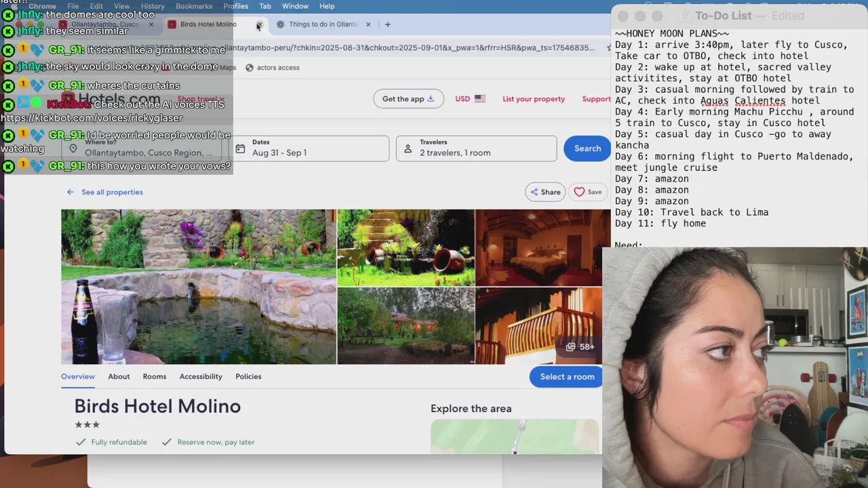Click the Birds Hotel Molino tab favicon
This screenshot has height=488, width=868.
pos(172,24)
